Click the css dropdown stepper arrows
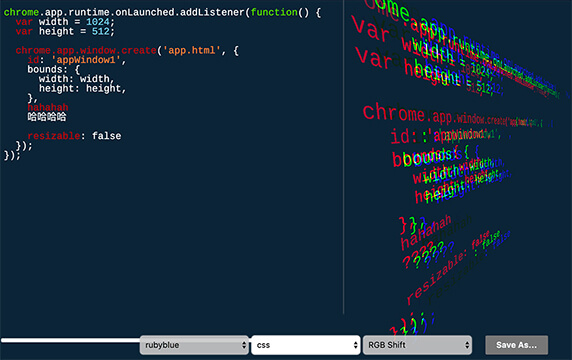 (355, 345)
